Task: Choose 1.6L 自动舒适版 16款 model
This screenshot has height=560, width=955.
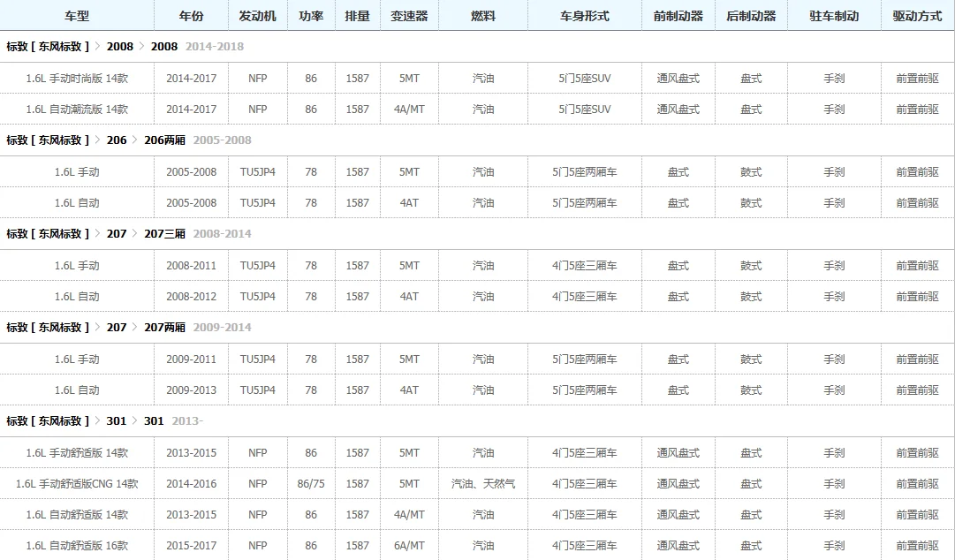Action: click(x=77, y=546)
